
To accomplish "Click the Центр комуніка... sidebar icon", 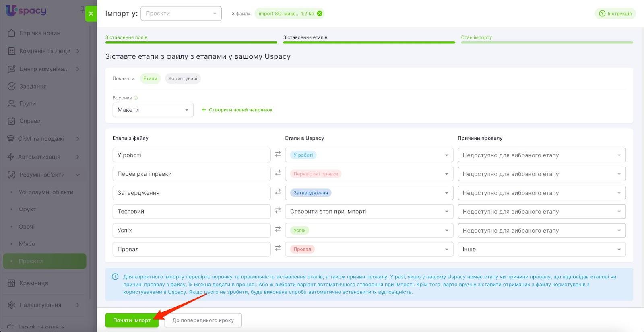I will tap(12, 69).
